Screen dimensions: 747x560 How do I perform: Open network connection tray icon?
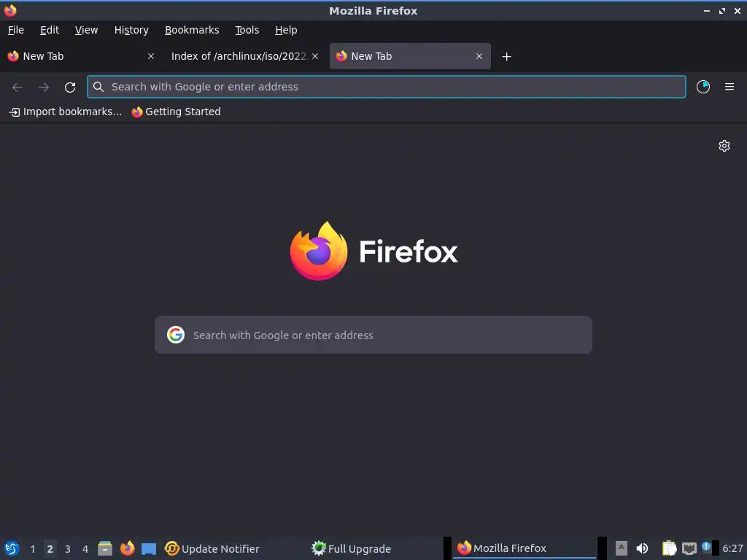(689, 548)
